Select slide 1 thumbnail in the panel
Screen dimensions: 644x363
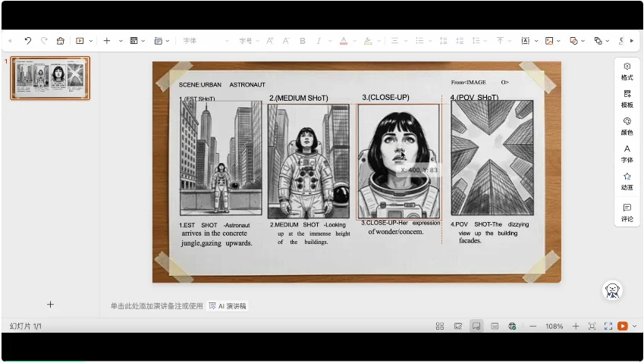(x=50, y=77)
